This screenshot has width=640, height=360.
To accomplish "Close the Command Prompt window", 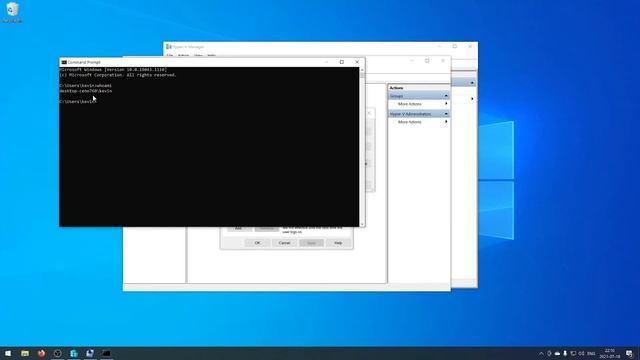I will coord(357,62).
